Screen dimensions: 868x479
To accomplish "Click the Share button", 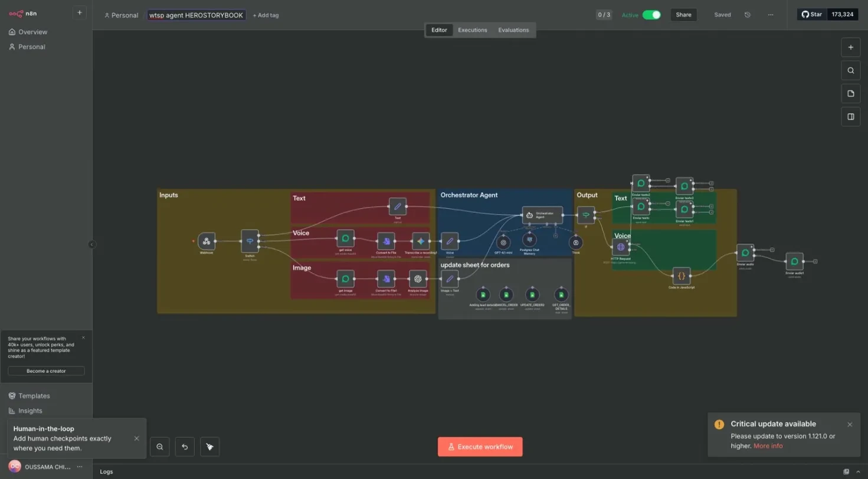I will pyautogui.click(x=683, y=15).
